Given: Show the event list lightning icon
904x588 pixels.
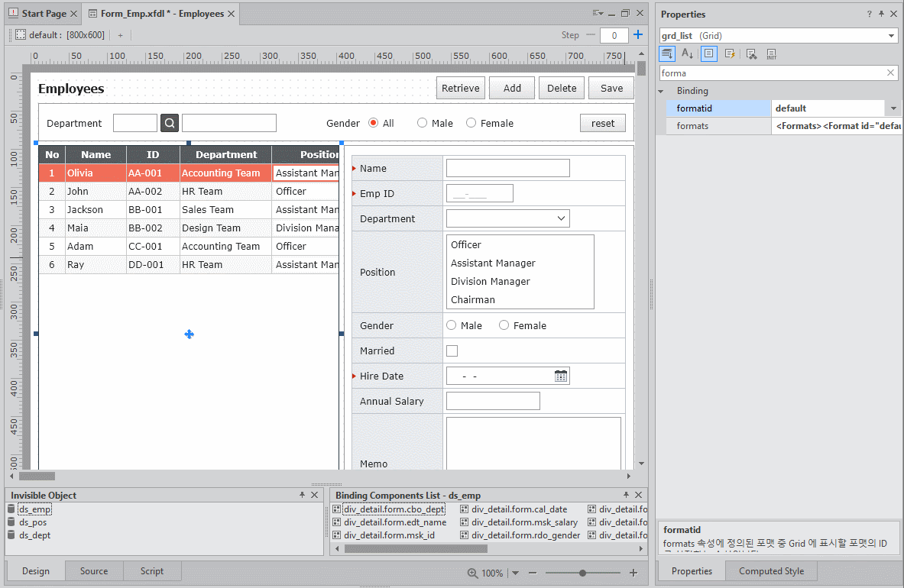Looking at the screenshot, I should 730,53.
